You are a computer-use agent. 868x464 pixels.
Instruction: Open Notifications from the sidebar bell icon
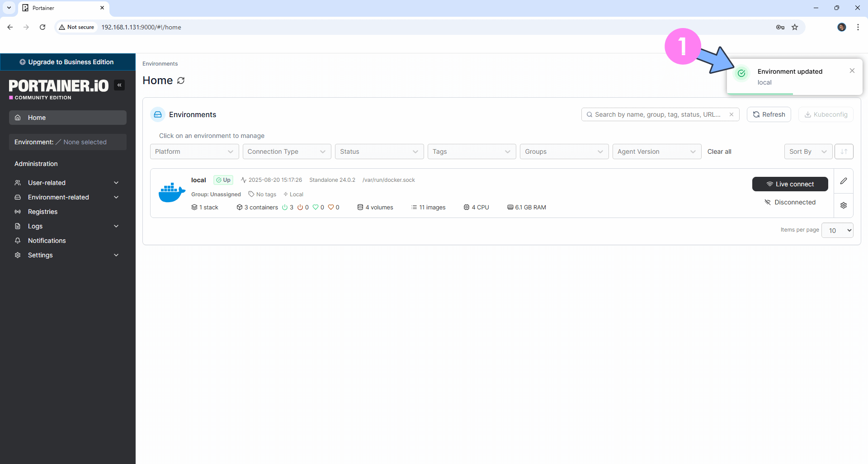pos(18,240)
